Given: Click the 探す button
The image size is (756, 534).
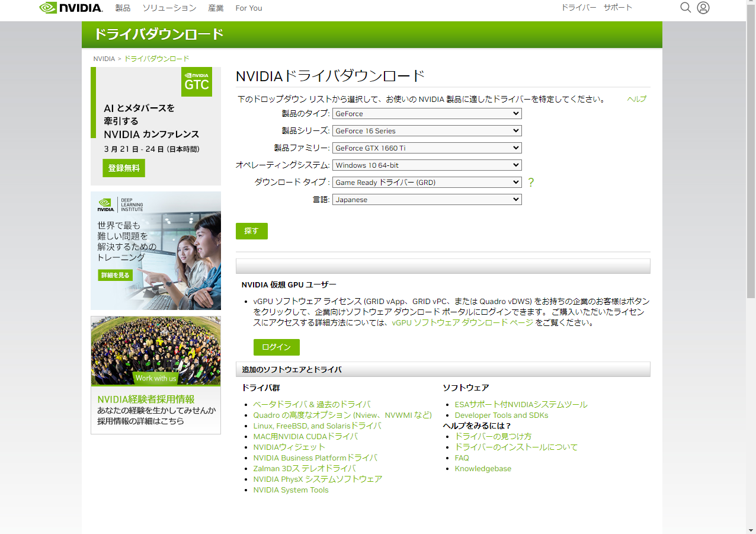Looking at the screenshot, I should 251,231.
